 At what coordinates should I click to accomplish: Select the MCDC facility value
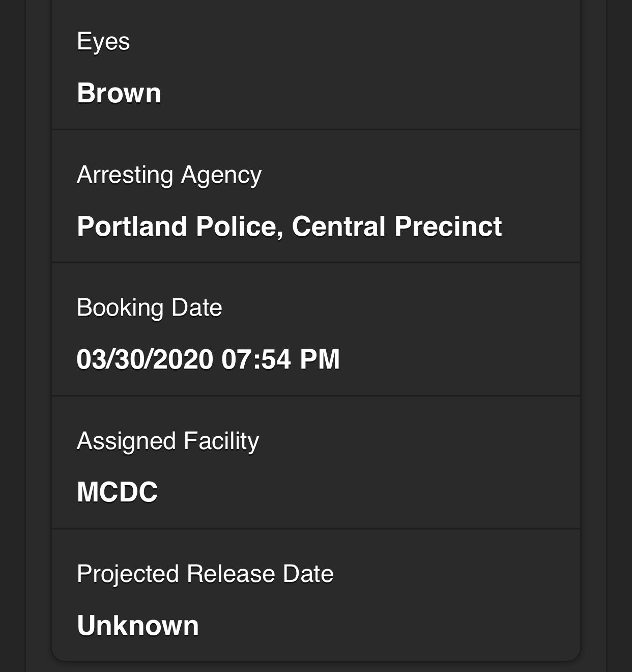118,492
